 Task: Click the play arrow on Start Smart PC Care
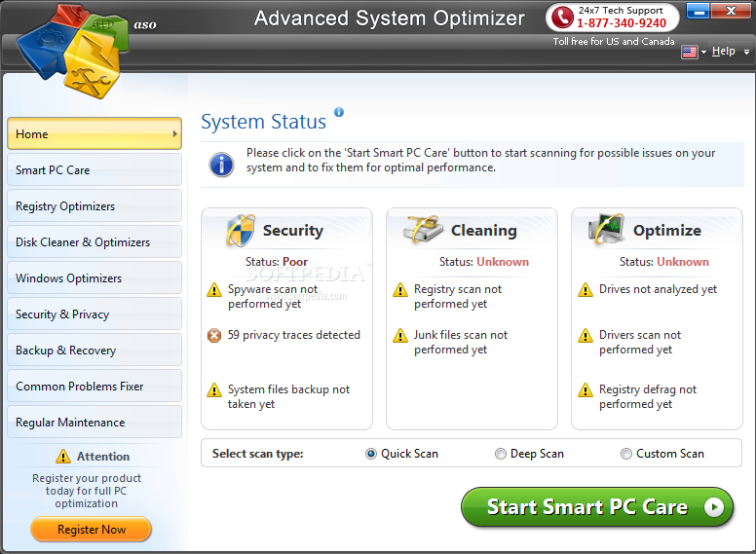714,507
